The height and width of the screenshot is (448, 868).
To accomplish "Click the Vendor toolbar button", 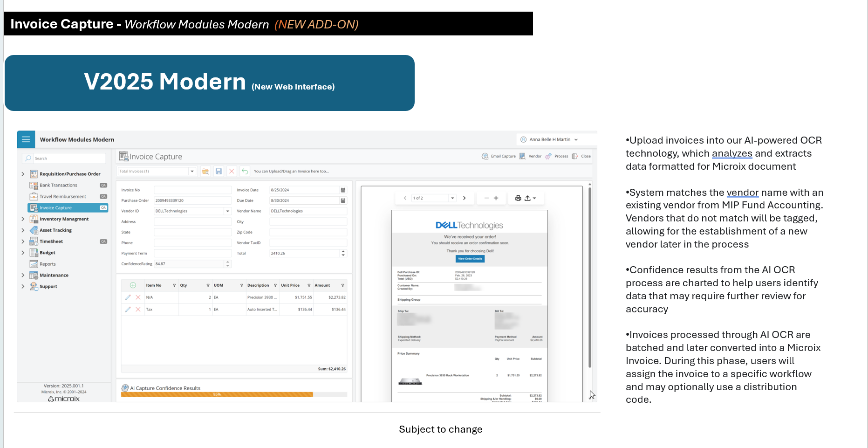I will click(530, 156).
